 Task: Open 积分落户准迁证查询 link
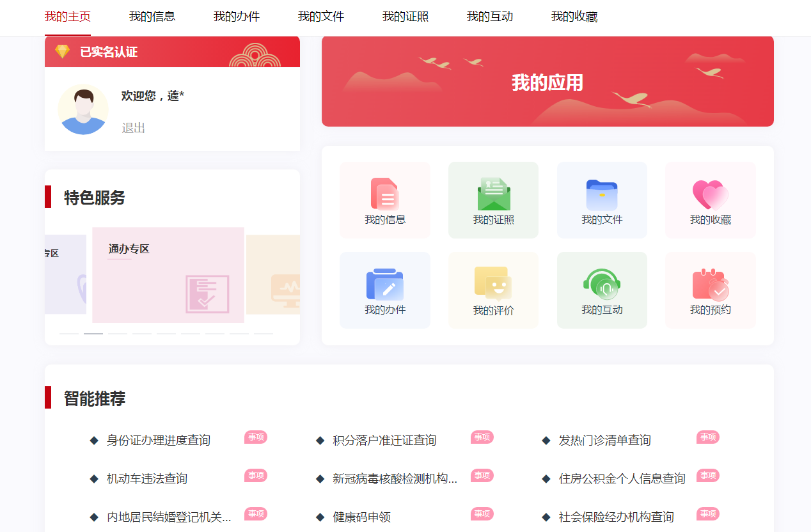[x=384, y=441]
